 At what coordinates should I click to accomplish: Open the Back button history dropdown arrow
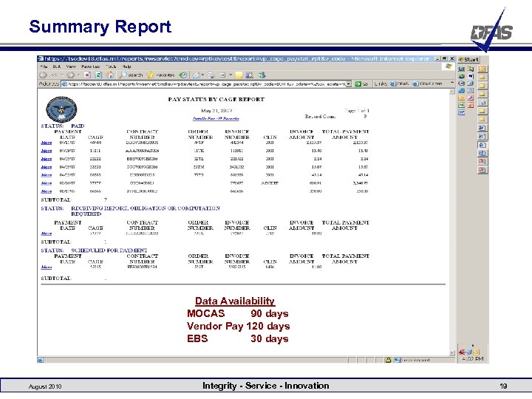click(x=62, y=75)
